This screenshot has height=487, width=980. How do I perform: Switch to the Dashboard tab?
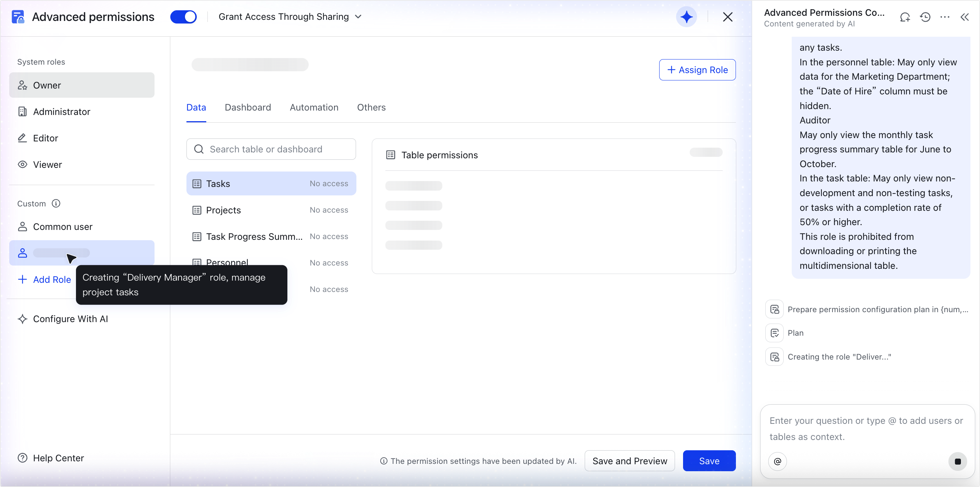[248, 107]
